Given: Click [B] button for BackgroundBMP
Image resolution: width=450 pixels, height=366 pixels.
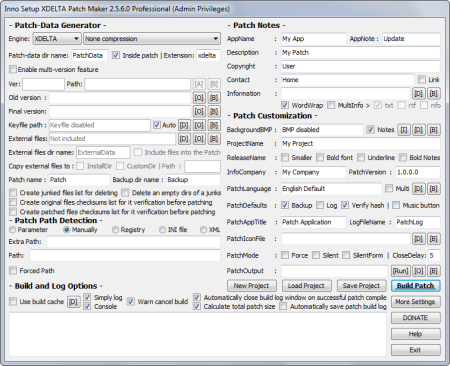Looking at the screenshot, I should coord(433,130).
